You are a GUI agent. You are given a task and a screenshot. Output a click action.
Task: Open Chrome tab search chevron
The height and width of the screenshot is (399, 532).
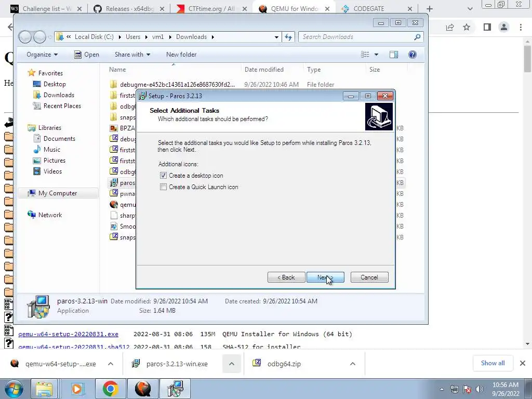pyautogui.click(x=470, y=9)
